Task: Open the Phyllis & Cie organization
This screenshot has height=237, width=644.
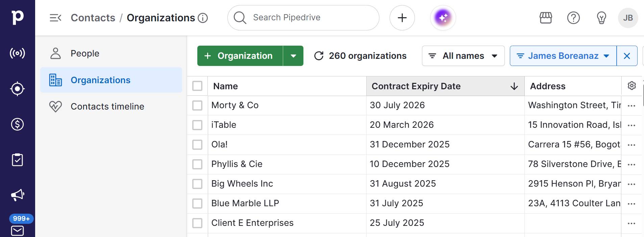Action: (237, 164)
